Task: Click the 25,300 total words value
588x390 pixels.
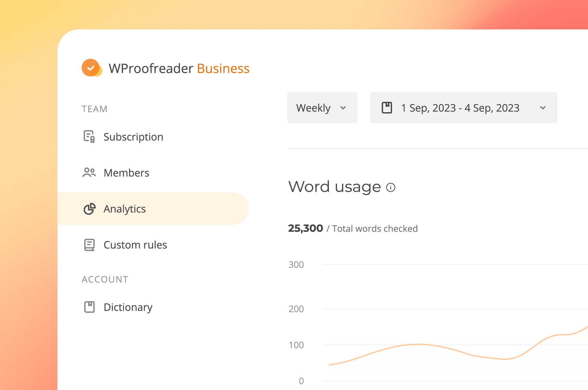Action: 305,228
